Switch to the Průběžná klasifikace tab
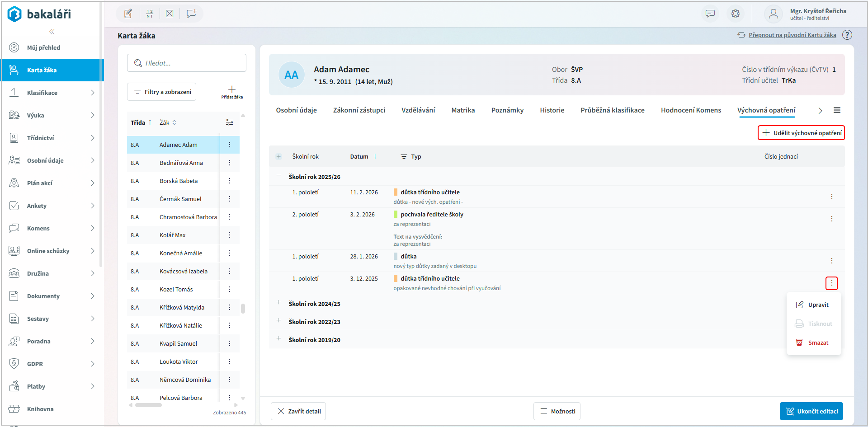Image resolution: width=868 pixels, height=427 pixels. [612, 110]
